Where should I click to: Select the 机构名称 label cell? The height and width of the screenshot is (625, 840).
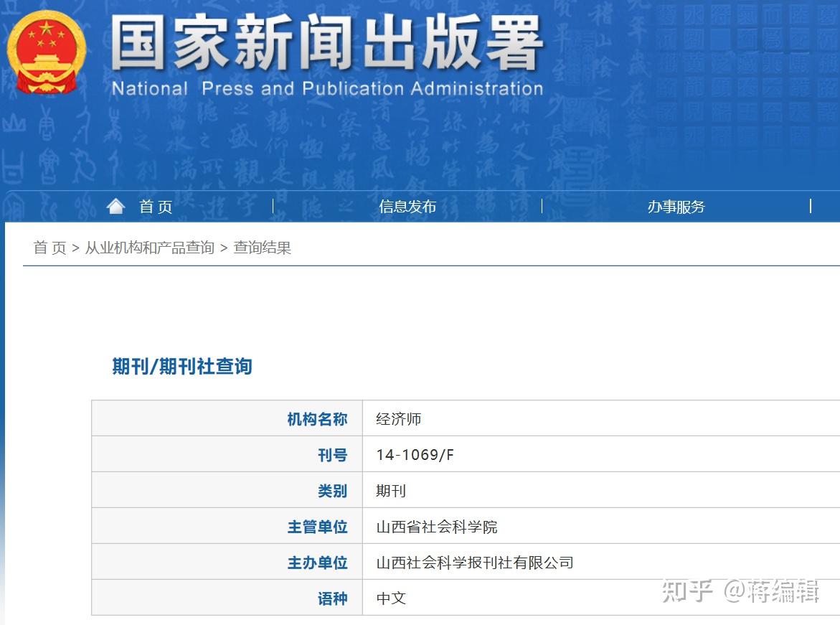pyautogui.click(x=227, y=418)
